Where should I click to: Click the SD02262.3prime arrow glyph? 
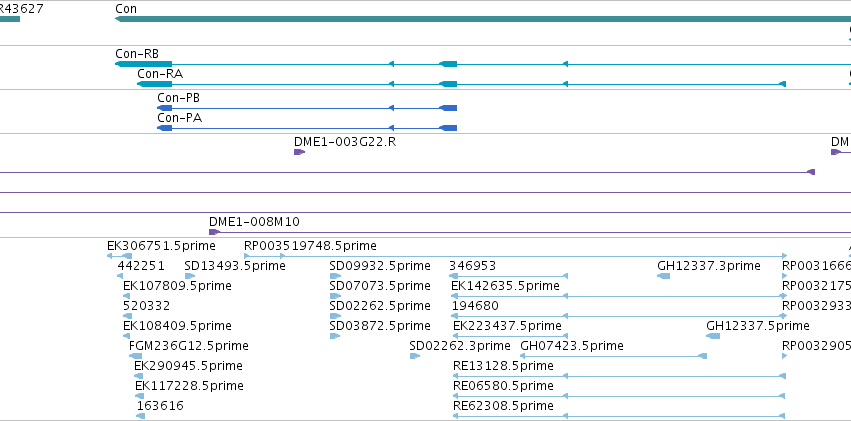tap(415, 356)
